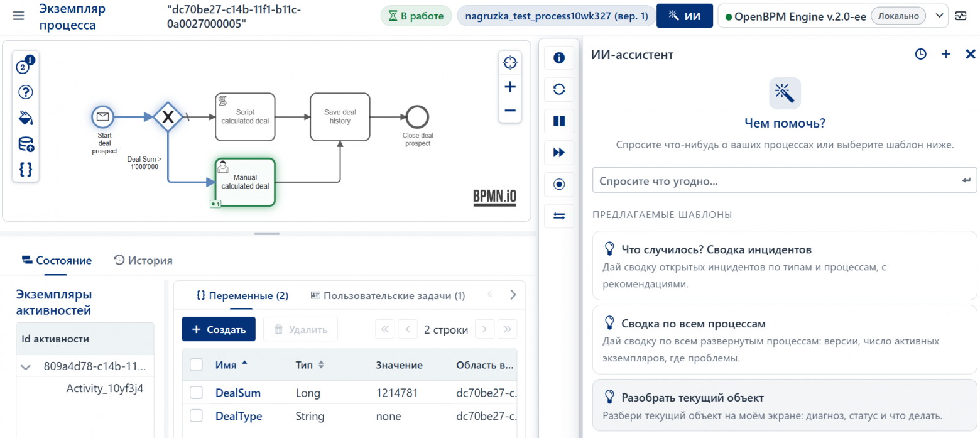The image size is (980, 438).
Task: Collapse the 809a4d78 activity tree node
Action: (26, 366)
